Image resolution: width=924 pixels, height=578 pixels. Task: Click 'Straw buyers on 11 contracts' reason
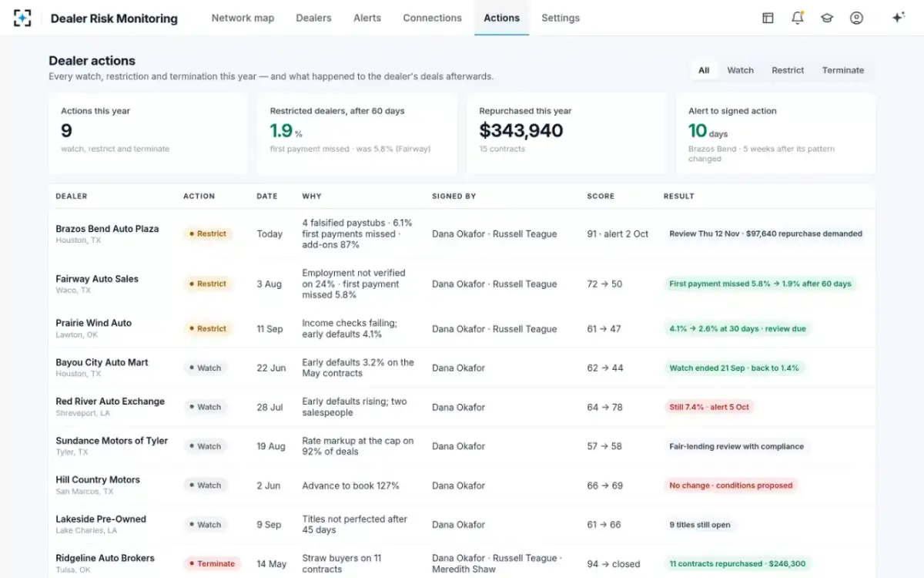coord(342,564)
